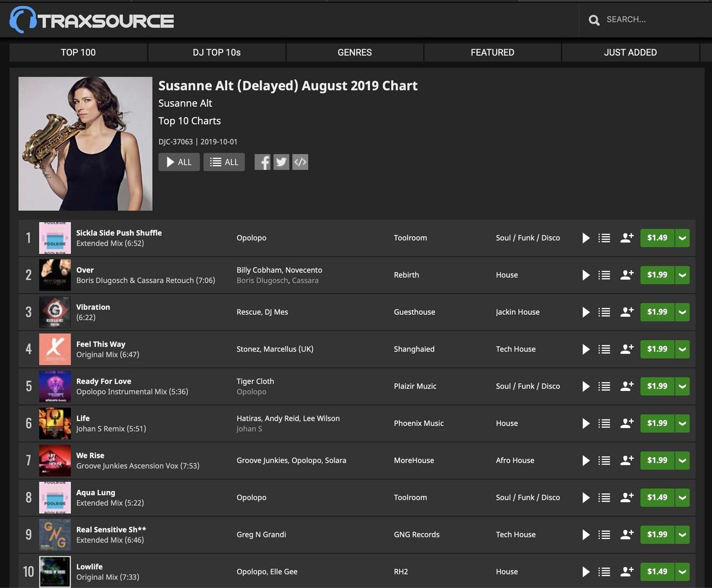Open Susanne Alt chart cover image
The width and height of the screenshot is (712, 588).
pyautogui.click(x=85, y=144)
